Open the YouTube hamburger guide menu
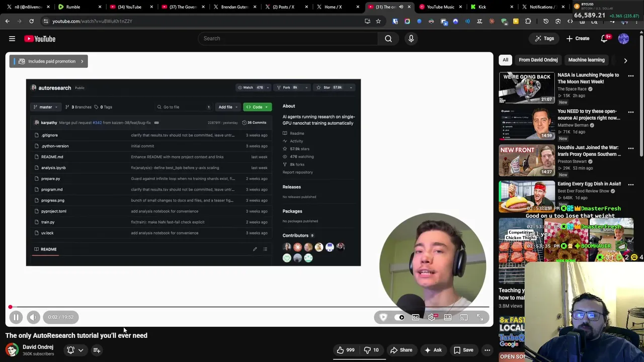The height and width of the screenshot is (362, 644). 12,39
